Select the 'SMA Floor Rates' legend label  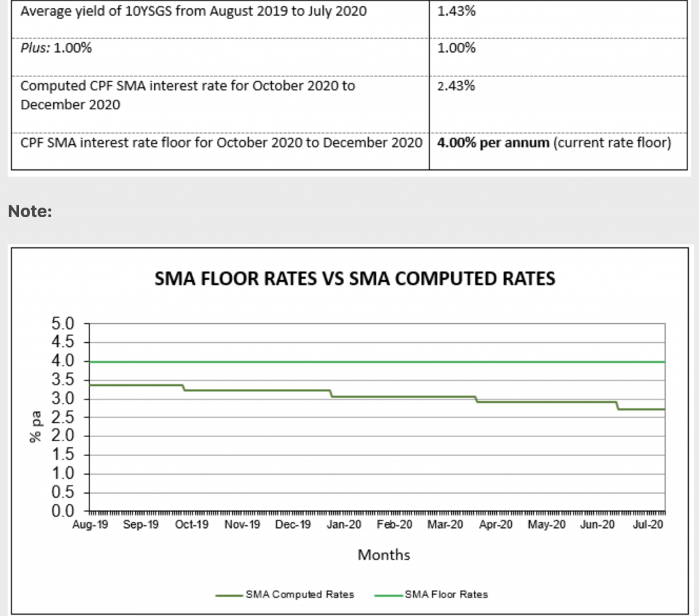coord(446,595)
